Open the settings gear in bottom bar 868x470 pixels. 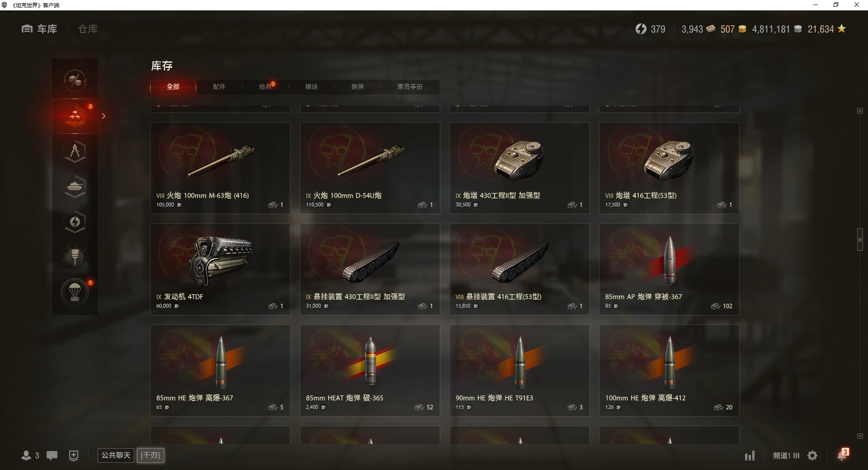click(812, 456)
